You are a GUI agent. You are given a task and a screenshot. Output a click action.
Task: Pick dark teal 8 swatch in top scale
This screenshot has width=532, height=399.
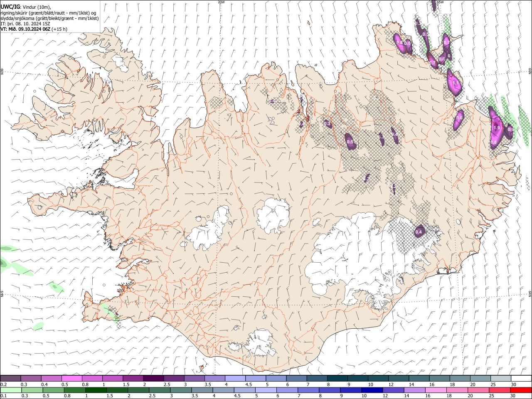(337, 378)
